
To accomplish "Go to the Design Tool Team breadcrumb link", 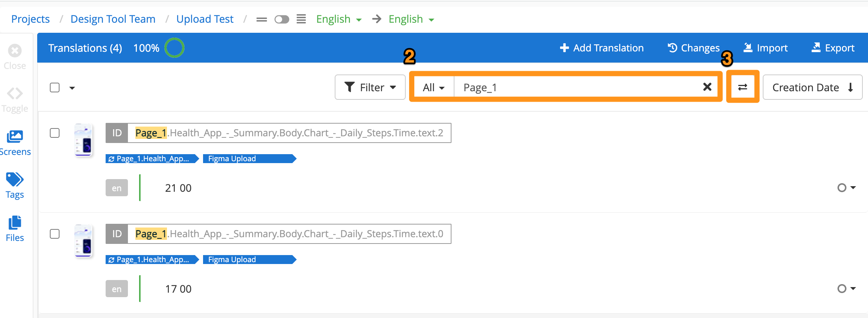I will point(113,19).
